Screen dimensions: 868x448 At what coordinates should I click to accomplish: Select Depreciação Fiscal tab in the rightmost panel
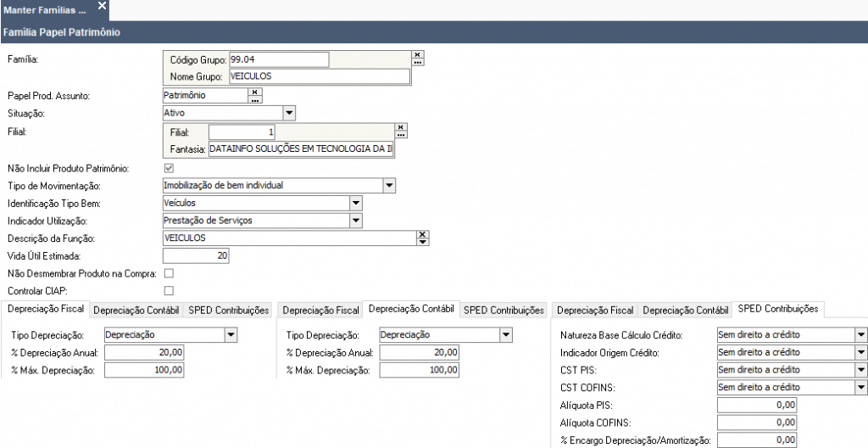tap(595, 311)
